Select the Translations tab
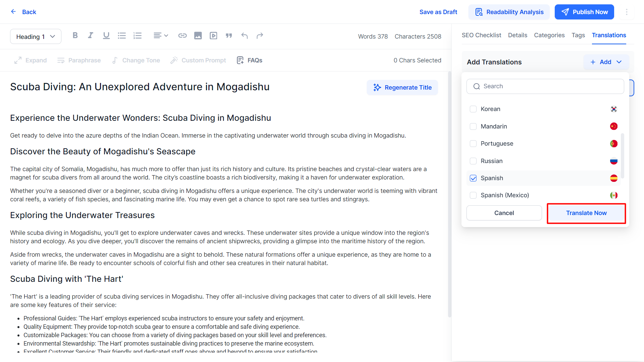Image resolution: width=644 pixels, height=362 pixels. coord(609,35)
